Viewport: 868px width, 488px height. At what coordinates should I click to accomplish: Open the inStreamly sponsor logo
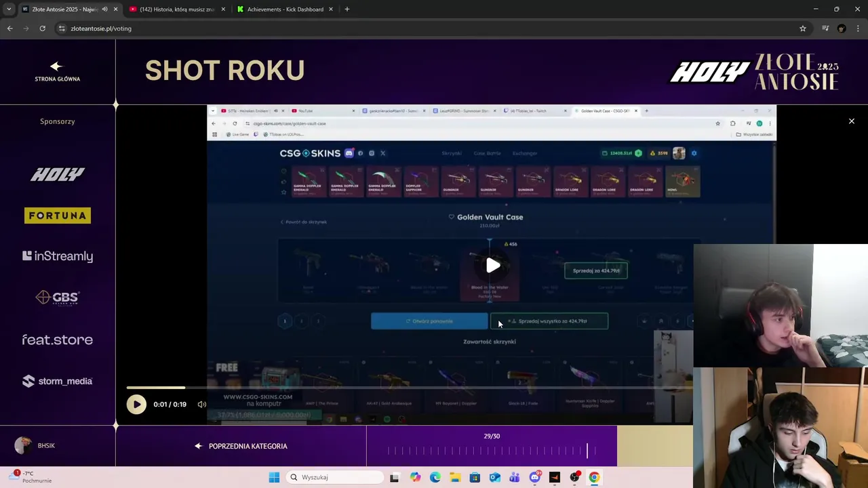[58, 256]
